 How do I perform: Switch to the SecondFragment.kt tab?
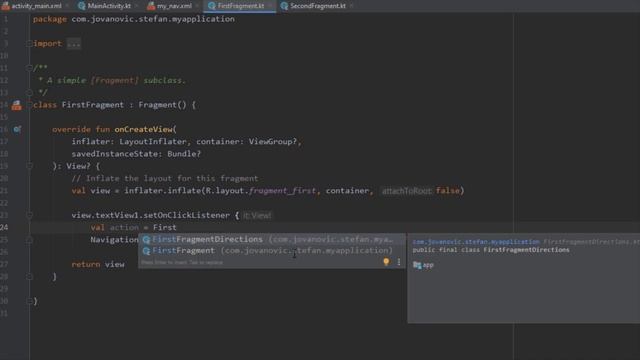318,6
